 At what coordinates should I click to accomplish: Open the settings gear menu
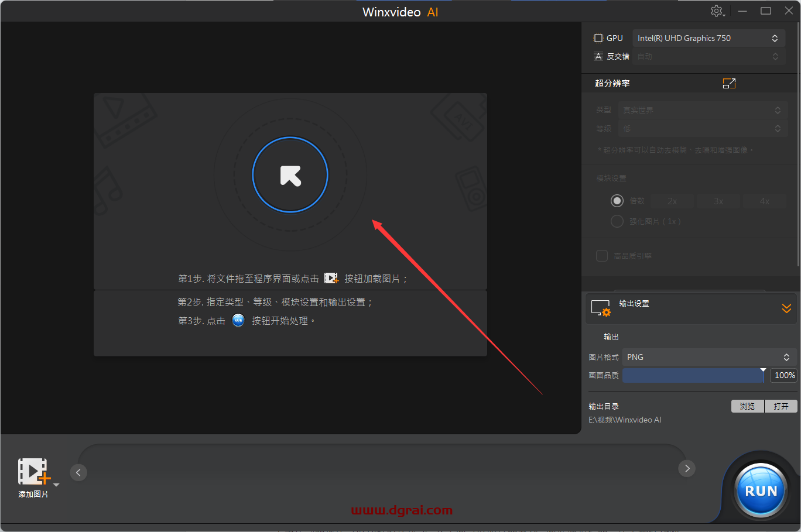(718, 11)
